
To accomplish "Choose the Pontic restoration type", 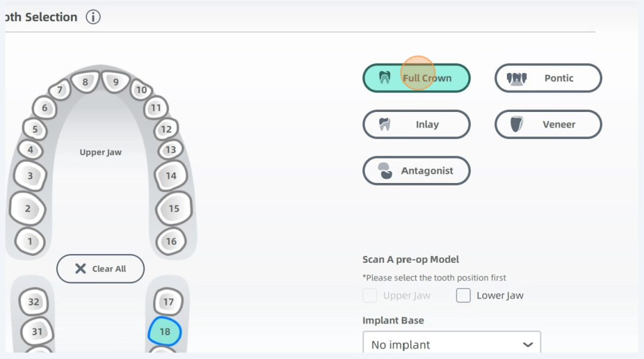I will [548, 78].
